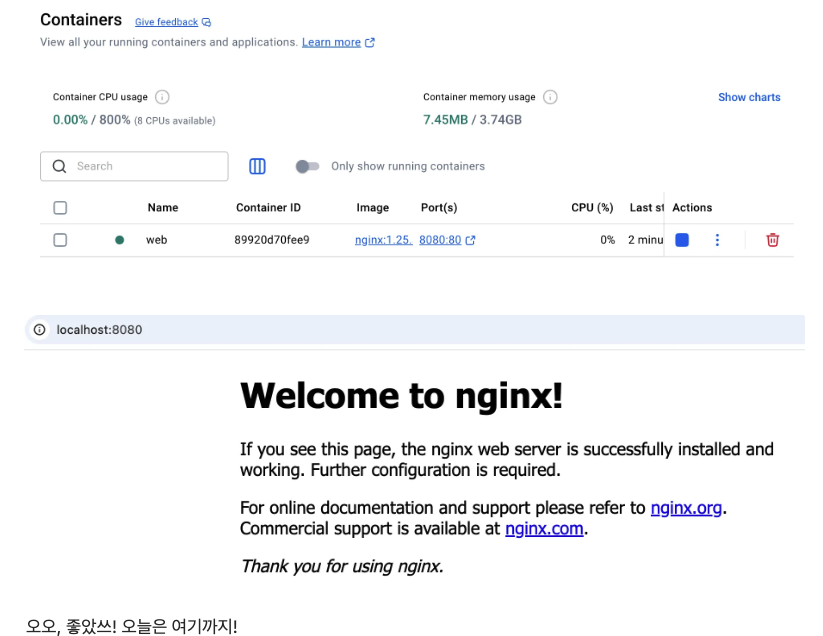This screenshot has height=636, width=823.
Task: Click into the container Search field
Action: tap(134, 166)
